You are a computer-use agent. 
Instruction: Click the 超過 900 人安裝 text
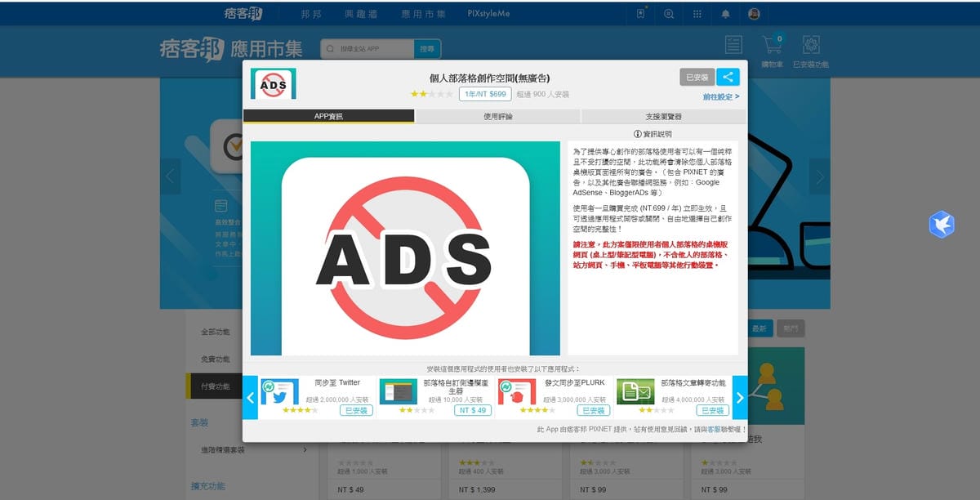pyautogui.click(x=543, y=95)
